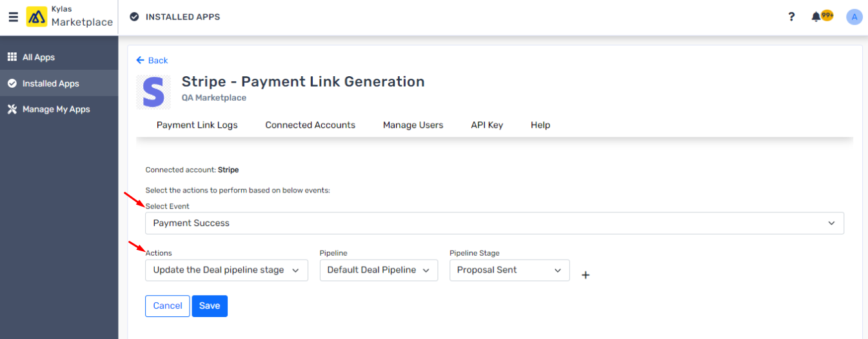Click the Kylas Marketplace logo
The width and height of the screenshot is (868, 339).
click(70, 17)
